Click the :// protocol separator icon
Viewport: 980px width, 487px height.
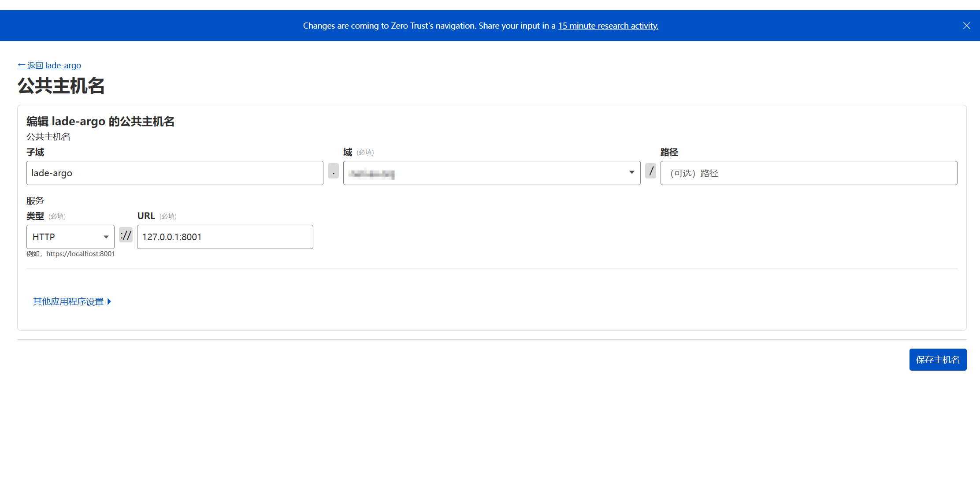(126, 235)
